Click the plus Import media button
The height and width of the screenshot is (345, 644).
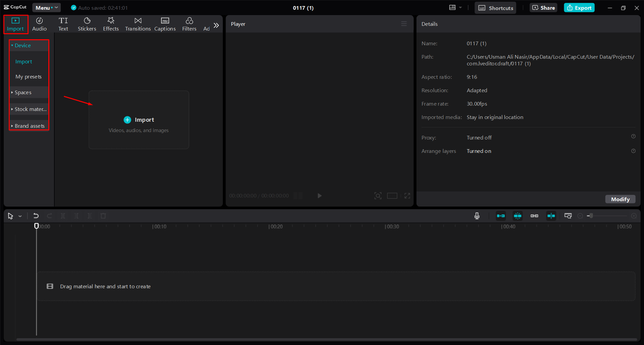click(139, 120)
